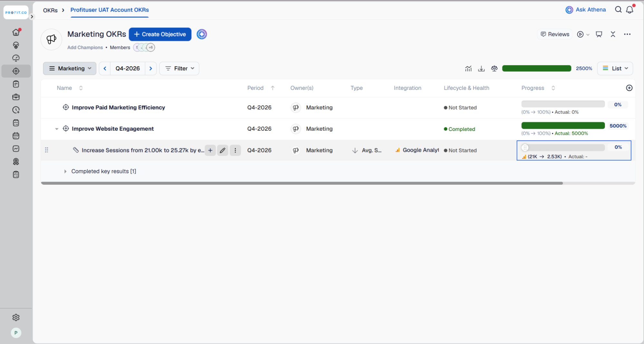Click the Athena icon beside Create Objective
This screenshot has width=644, height=344.
click(x=202, y=34)
